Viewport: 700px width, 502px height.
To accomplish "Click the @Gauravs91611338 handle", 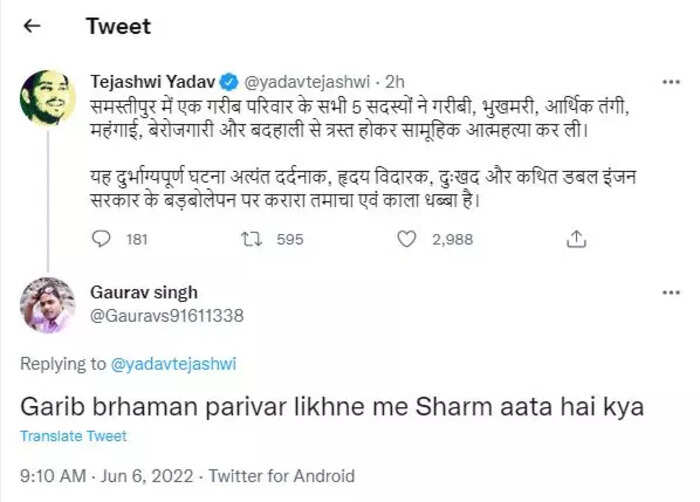I will pyautogui.click(x=167, y=316).
